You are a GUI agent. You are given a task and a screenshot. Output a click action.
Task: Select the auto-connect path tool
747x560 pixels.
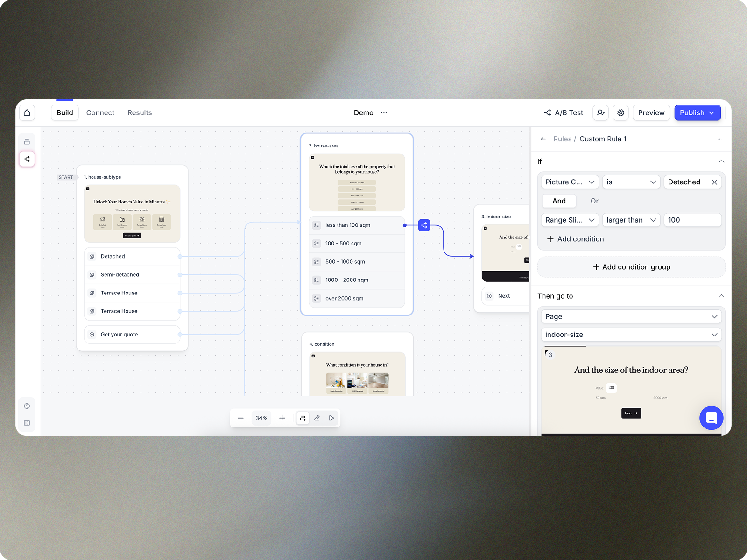(303, 418)
